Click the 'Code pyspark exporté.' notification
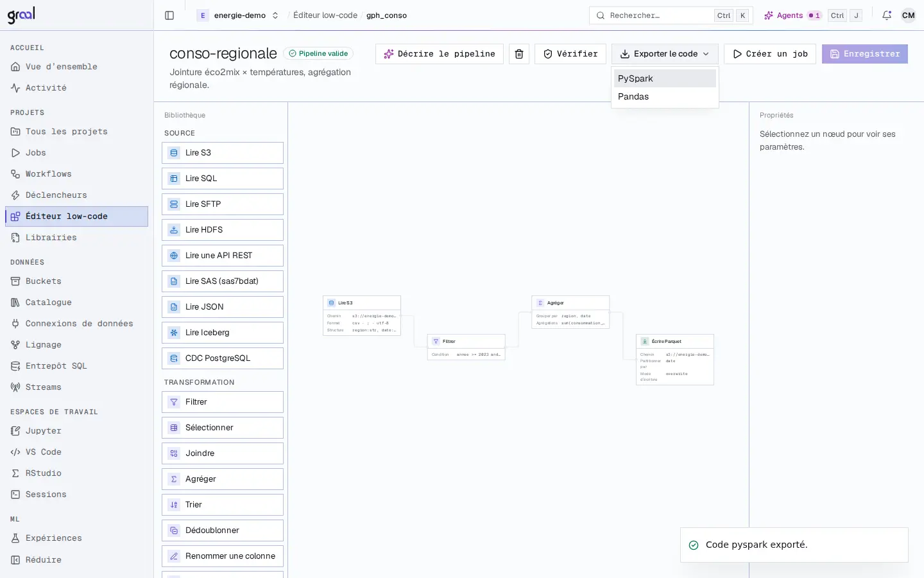924x578 pixels. pos(794,545)
